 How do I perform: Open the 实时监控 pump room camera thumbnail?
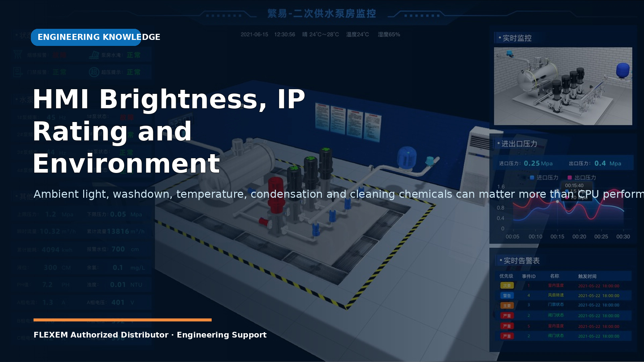tap(563, 86)
